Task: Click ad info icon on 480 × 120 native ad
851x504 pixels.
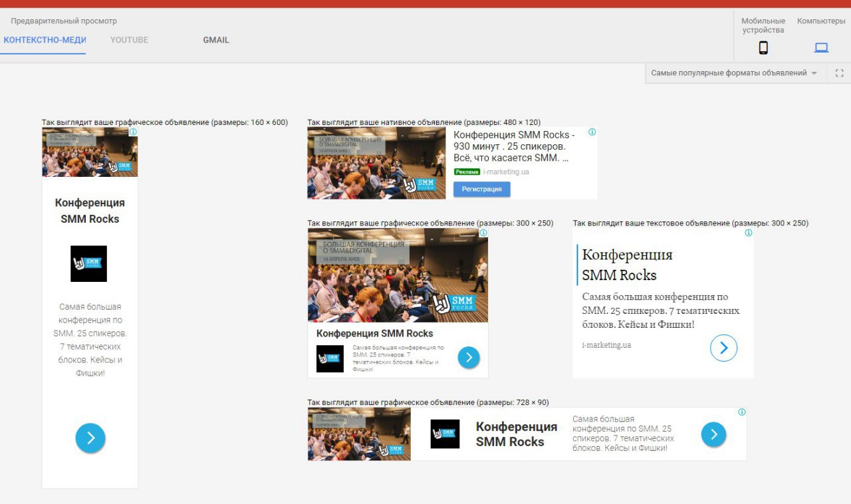Action: click(x=592, y=132)
